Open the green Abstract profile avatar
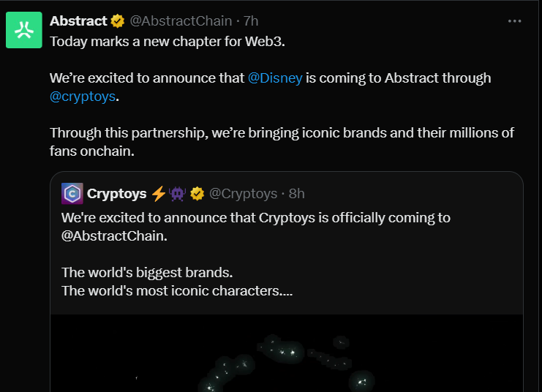542x392 pixels. point(24,30)
